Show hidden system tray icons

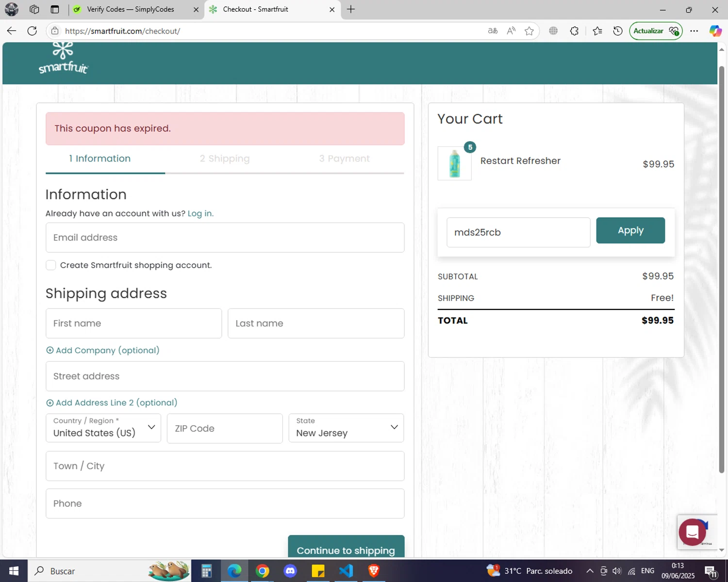coord(590,571)
